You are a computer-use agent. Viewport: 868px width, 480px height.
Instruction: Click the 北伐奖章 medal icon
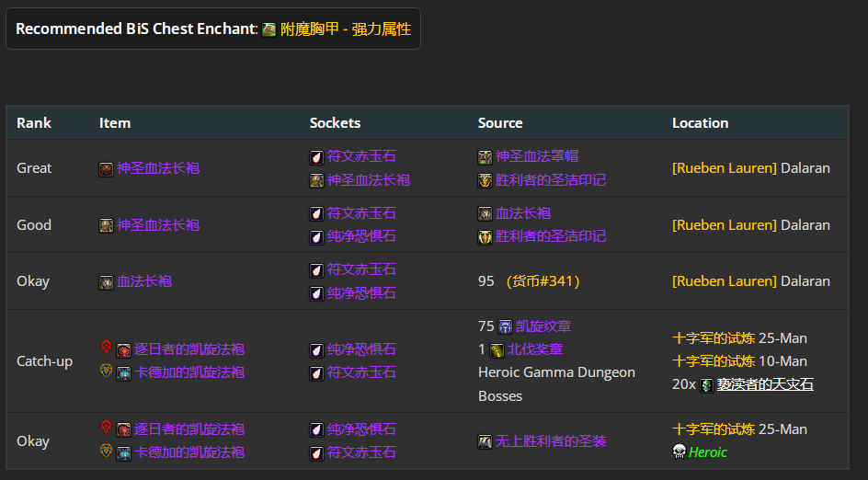coord(497,349)
